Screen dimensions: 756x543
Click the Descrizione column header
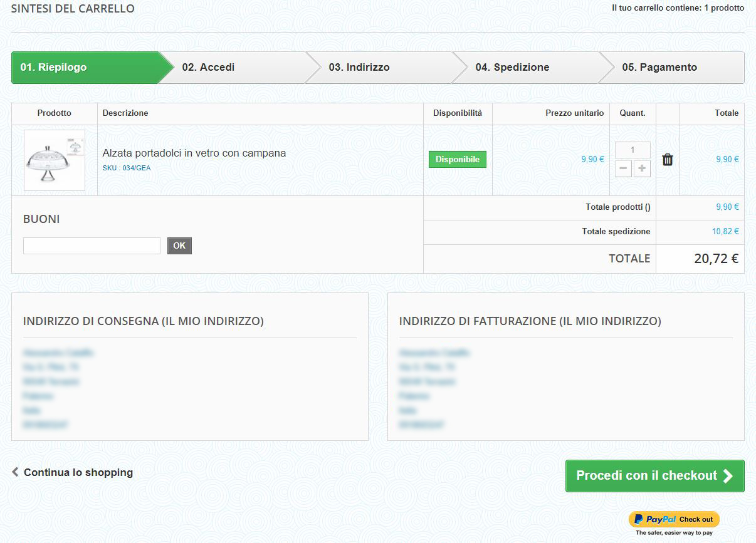click(125, 113)
